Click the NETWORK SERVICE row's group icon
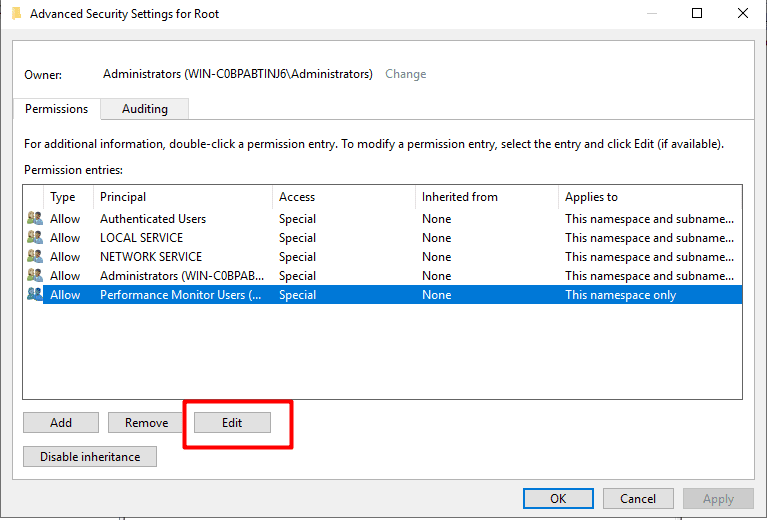767x520 pixels. click(35, 256)
